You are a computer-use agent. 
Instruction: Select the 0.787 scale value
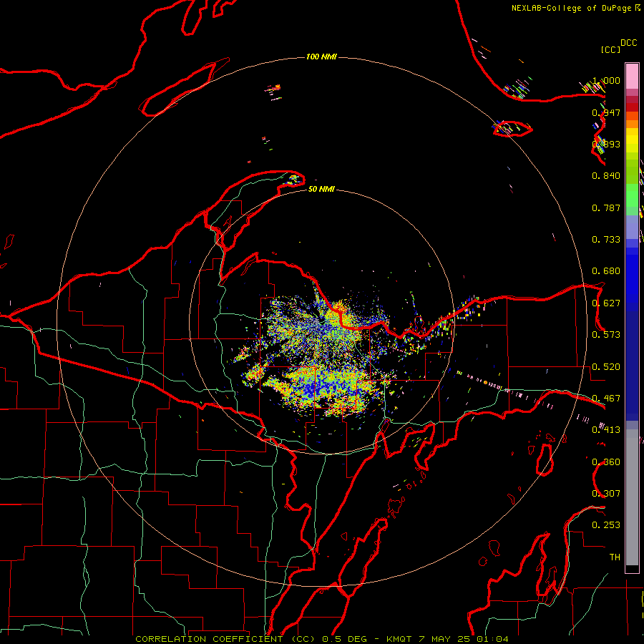[x=606, y=208]
